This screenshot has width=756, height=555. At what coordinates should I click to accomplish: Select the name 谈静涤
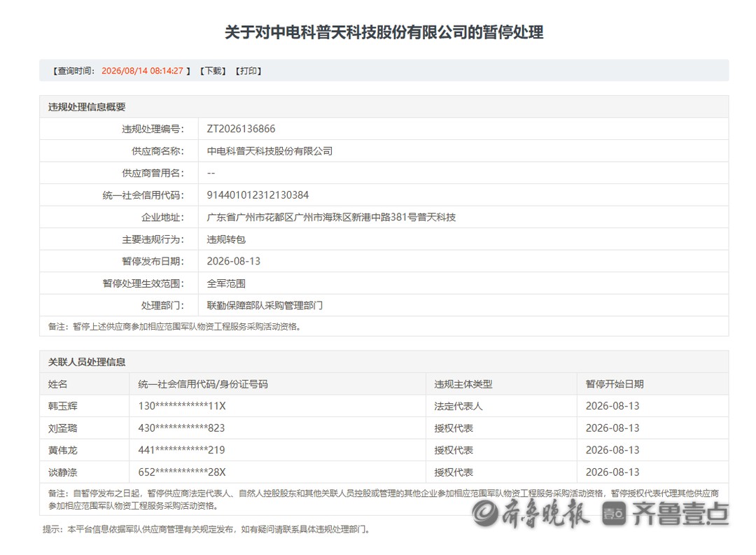[x=63, y=472]
